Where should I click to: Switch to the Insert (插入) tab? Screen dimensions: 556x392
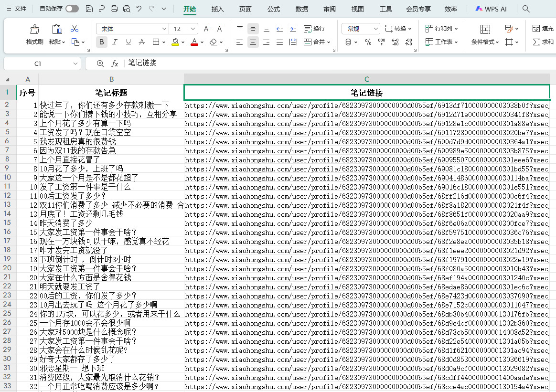[x=218, y=9]
